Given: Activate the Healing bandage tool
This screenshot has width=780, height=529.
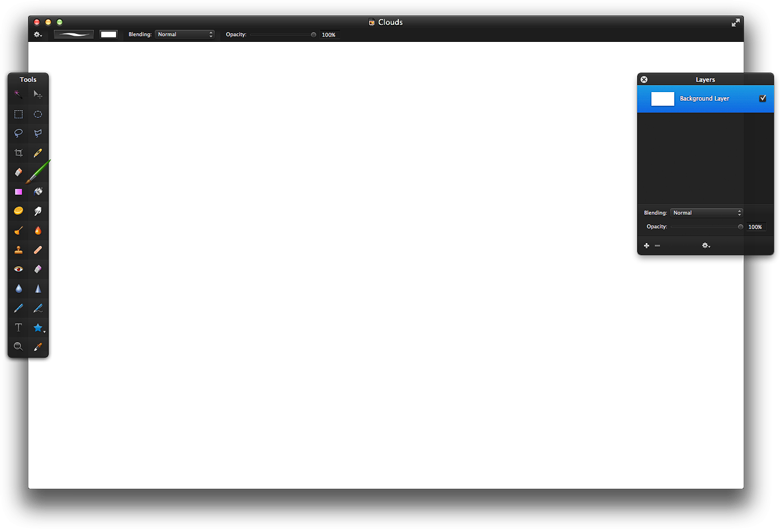Looking at the screenshot, I should (38, 250).
